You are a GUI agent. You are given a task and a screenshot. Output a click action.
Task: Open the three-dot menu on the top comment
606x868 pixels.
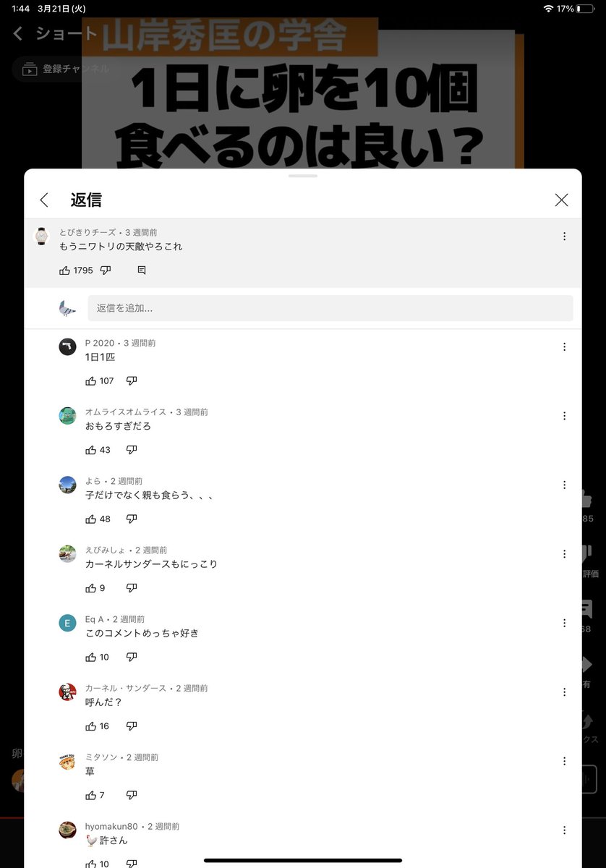tap(564, 237)
